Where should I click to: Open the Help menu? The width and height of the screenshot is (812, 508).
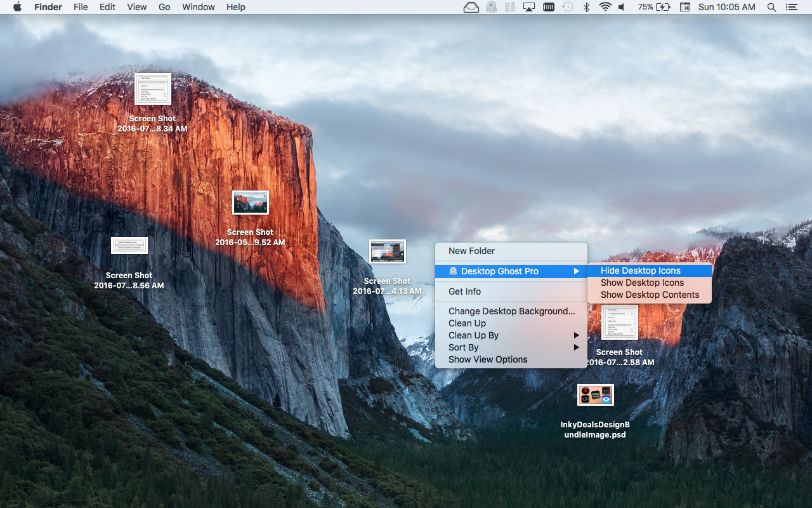click(236, 7)
